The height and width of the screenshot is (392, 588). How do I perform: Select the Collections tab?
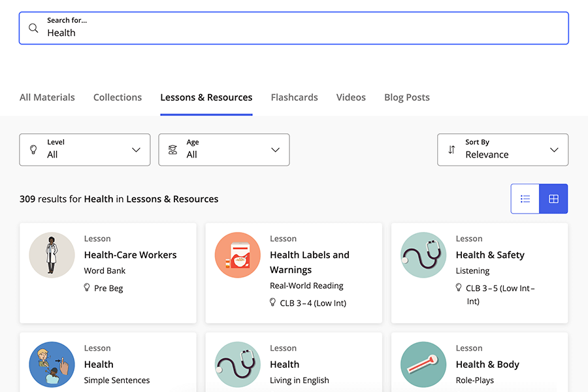(x=117, y=97)
